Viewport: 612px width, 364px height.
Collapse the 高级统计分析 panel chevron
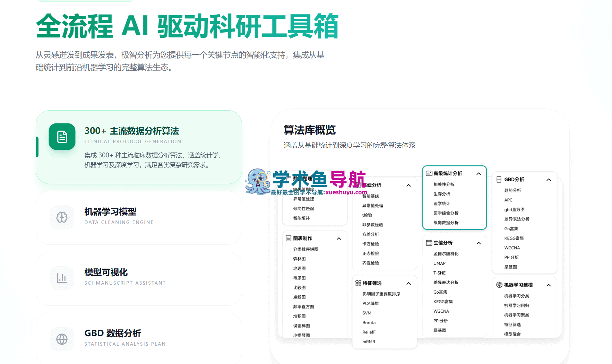coord(479,174)
